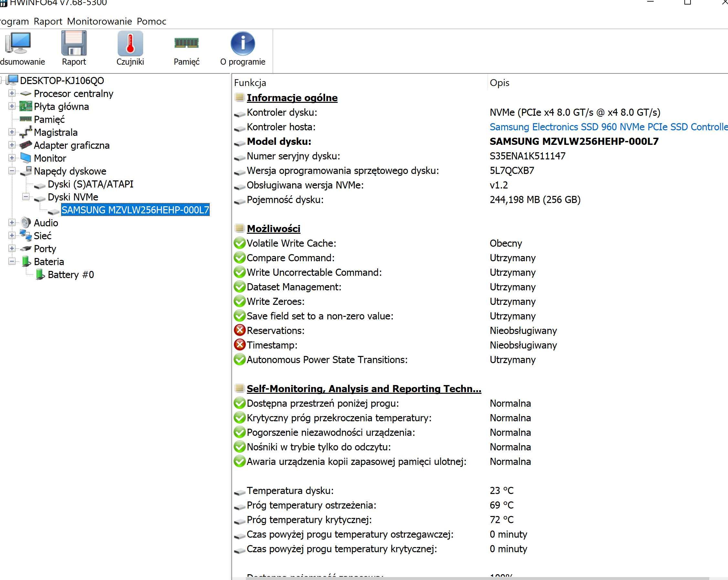Click the Pamięć RAM stick tree icon
Screen dimensions: 728x580
pyautogui.click(x=26, y=119)
